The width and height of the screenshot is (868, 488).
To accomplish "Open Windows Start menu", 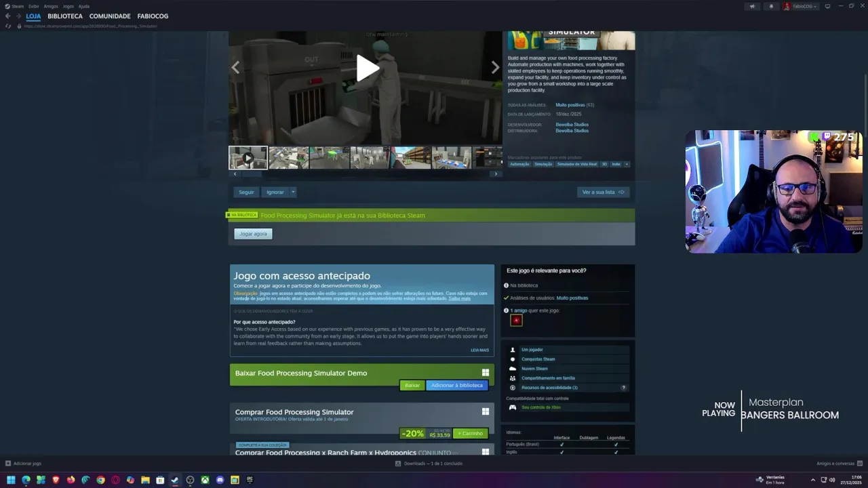I will [11, 480].
